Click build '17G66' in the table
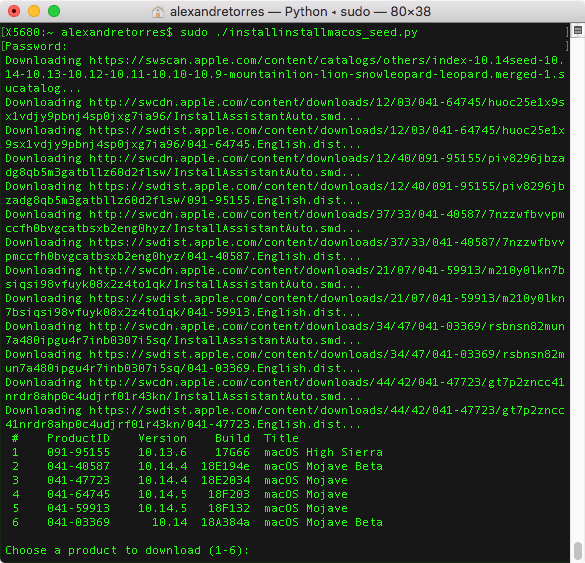Image resolution: width=585 pixels, height=563 pixels. click(232, 452)
